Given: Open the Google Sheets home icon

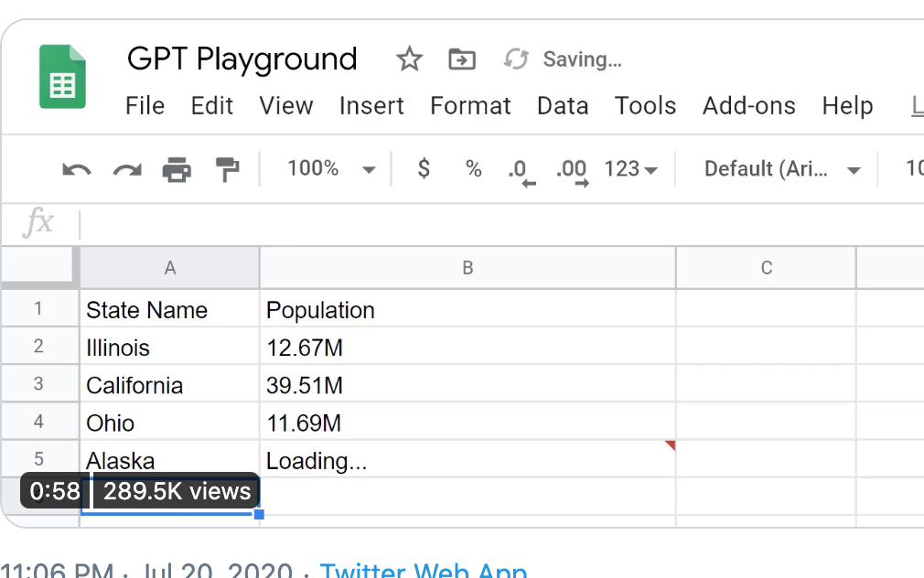Looking at the screenshot, I should coord(62,77).
